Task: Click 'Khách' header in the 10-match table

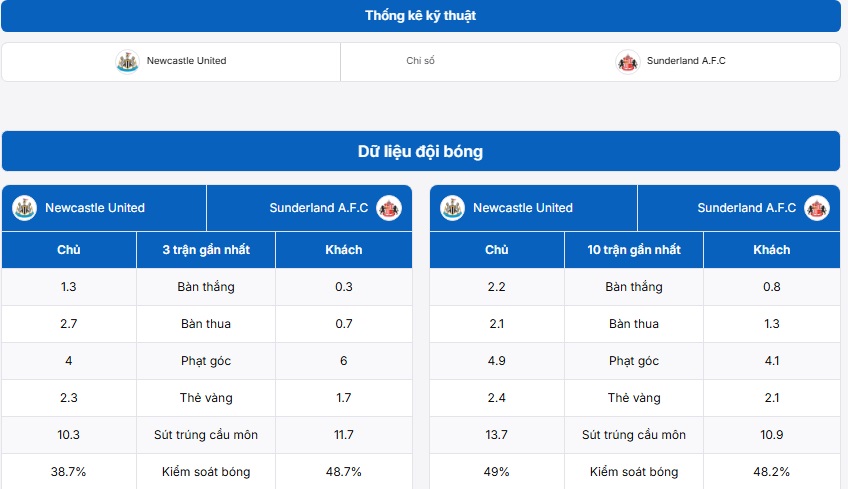Action: tap(771, 250)
